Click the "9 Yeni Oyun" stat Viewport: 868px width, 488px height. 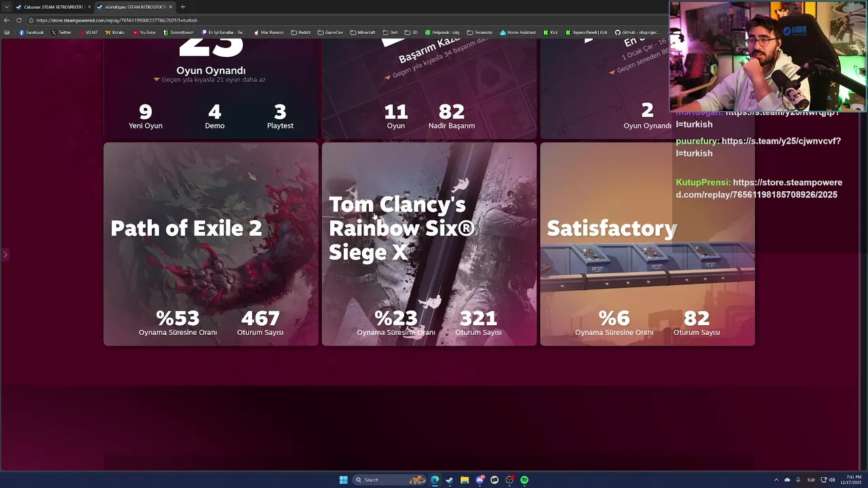pos(145,116)
